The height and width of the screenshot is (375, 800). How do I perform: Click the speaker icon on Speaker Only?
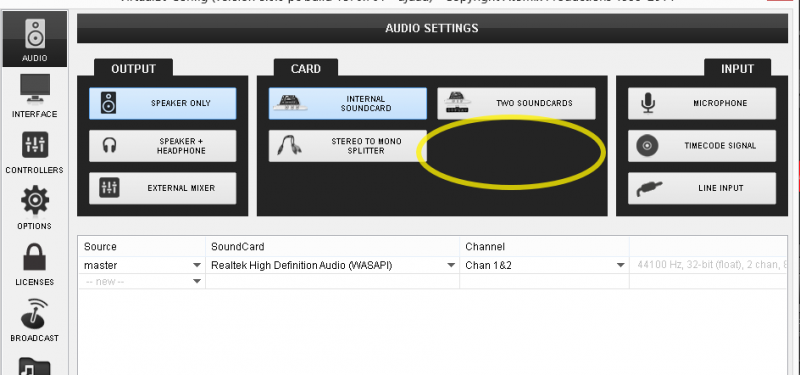108,103
